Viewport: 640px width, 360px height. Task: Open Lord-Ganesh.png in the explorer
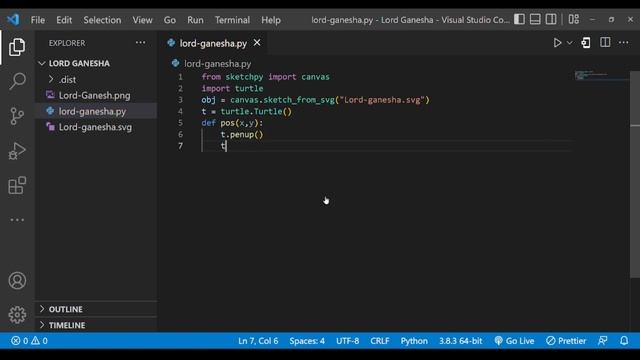(94, 96)
